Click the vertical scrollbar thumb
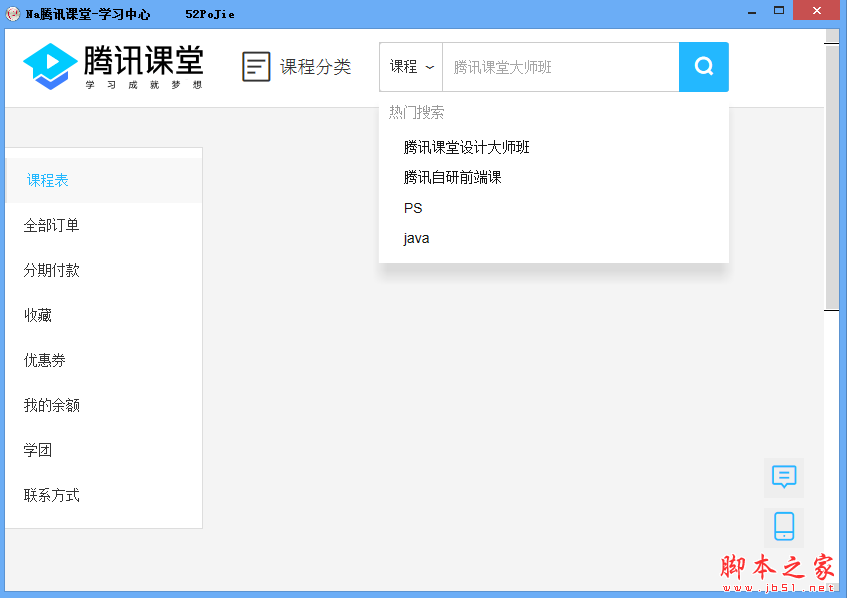 click(x=832, y=178)
